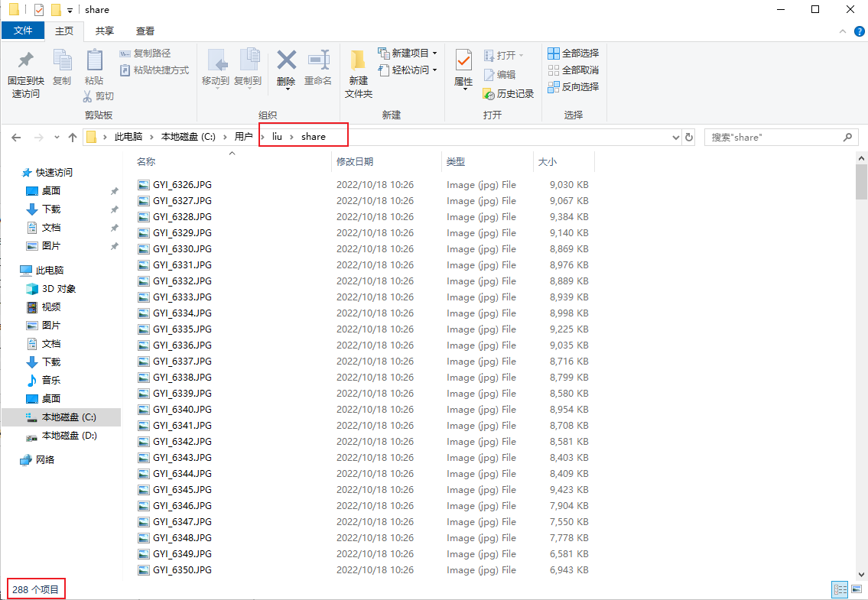Click 此电脑 in the address bar
This screenshot has height=600, width=868.
point(128,137)
